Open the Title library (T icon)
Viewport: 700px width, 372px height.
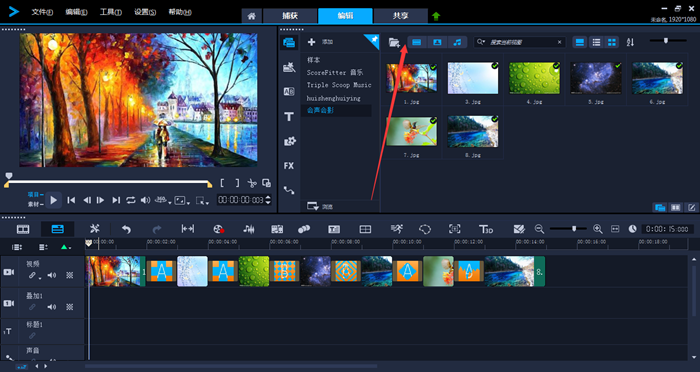(289, 117)
